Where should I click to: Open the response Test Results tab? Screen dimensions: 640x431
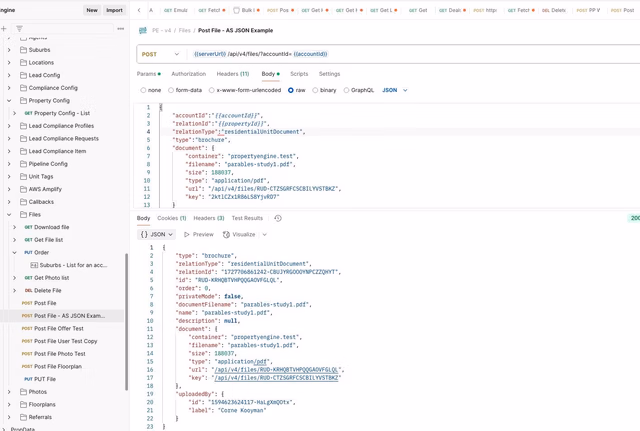click(x=247, y=218)
